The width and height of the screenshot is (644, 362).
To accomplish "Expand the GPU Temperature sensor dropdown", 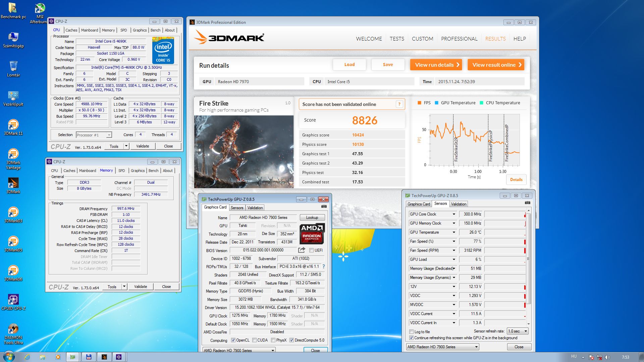I will 453,232.
